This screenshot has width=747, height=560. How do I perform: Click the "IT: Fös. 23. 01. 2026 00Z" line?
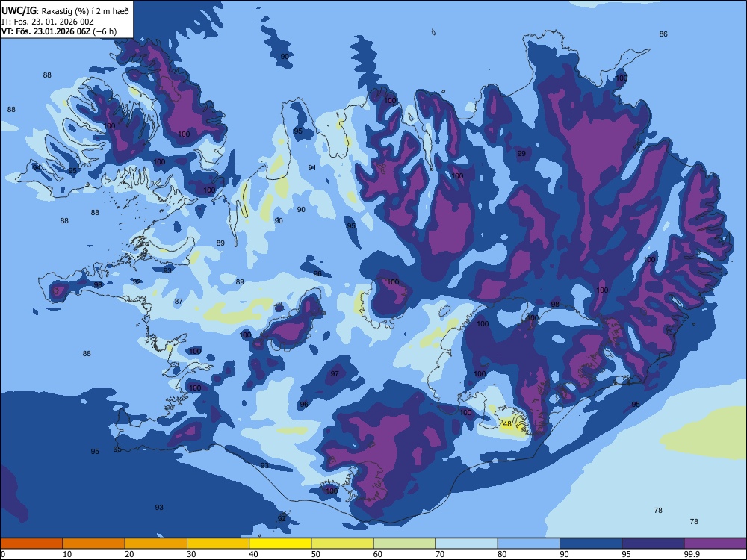47,22
